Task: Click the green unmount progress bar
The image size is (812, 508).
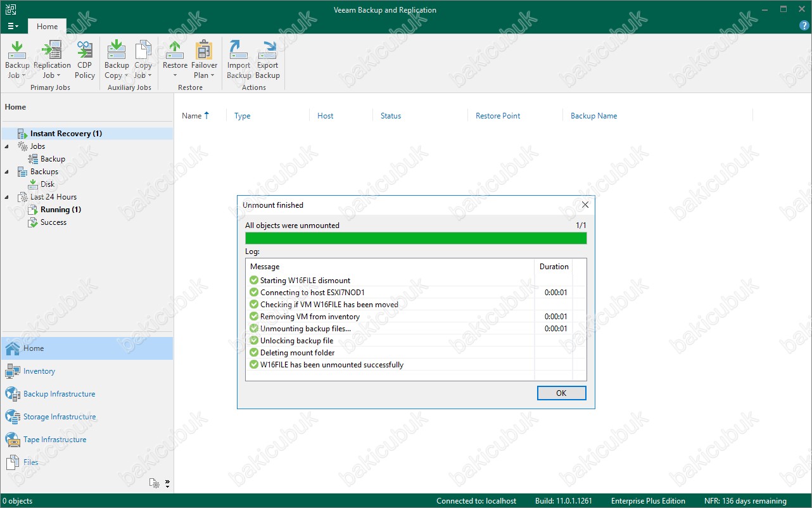Action: pos(416,238)
